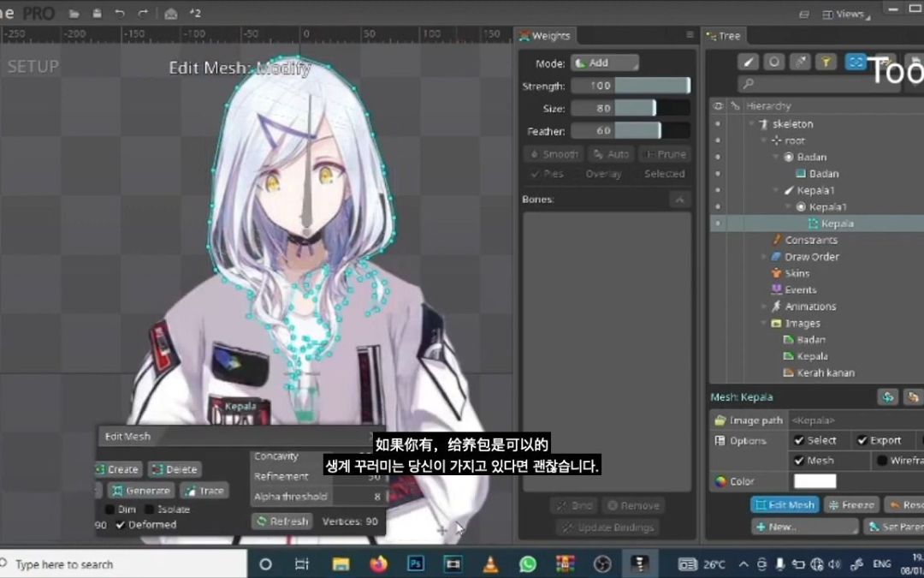Click the Weights panel menu icon

690,35
